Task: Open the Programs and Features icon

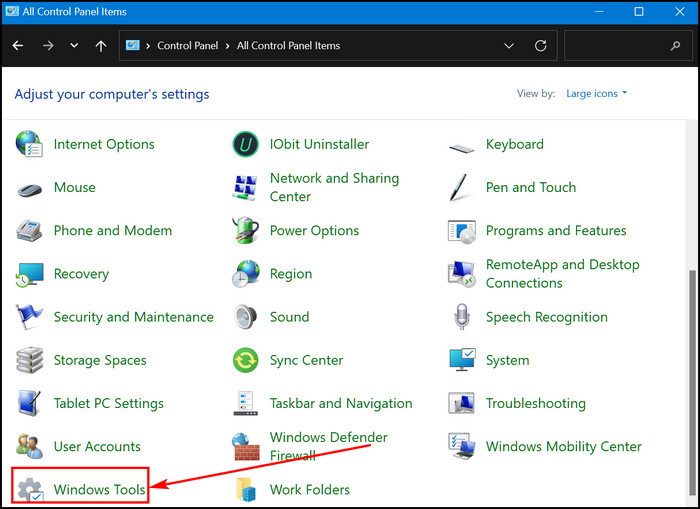Action: (462, 231)
